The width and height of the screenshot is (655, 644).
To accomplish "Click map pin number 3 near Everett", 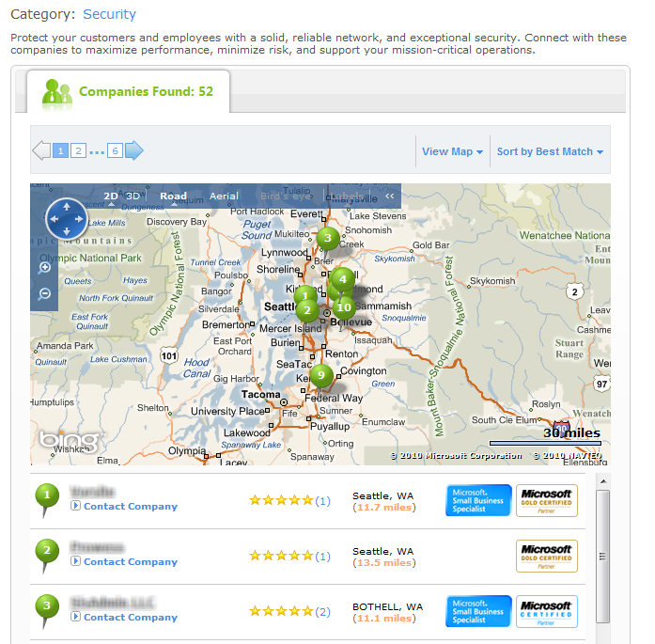I will pos(327,238).
